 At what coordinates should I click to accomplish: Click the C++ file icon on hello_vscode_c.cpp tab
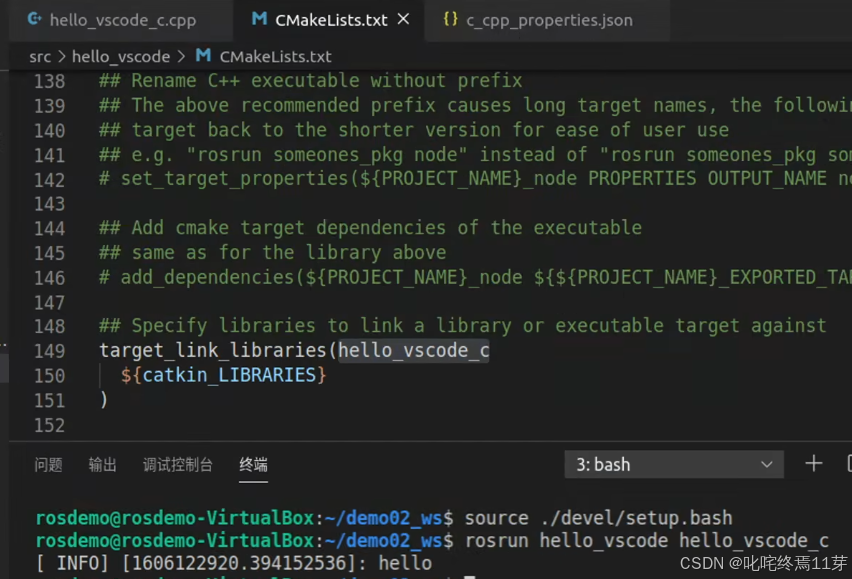click(34, 20)
